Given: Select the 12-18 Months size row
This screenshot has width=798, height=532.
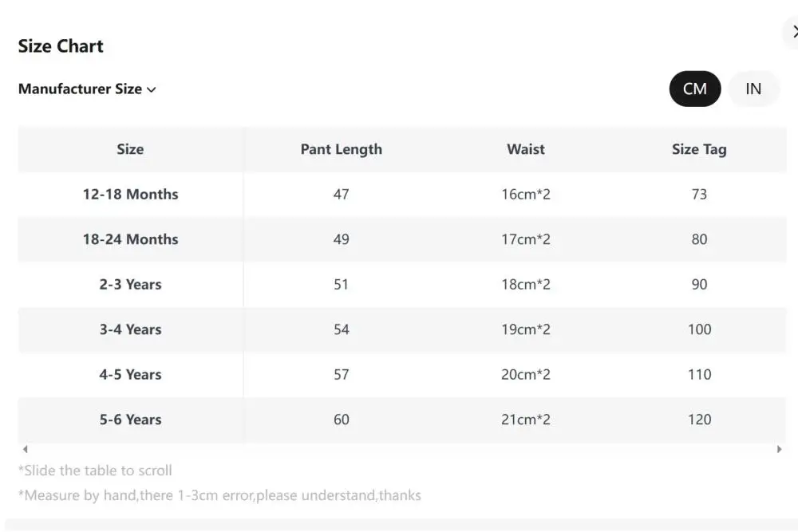Looking at the screenshot, I should pos(402,195).
